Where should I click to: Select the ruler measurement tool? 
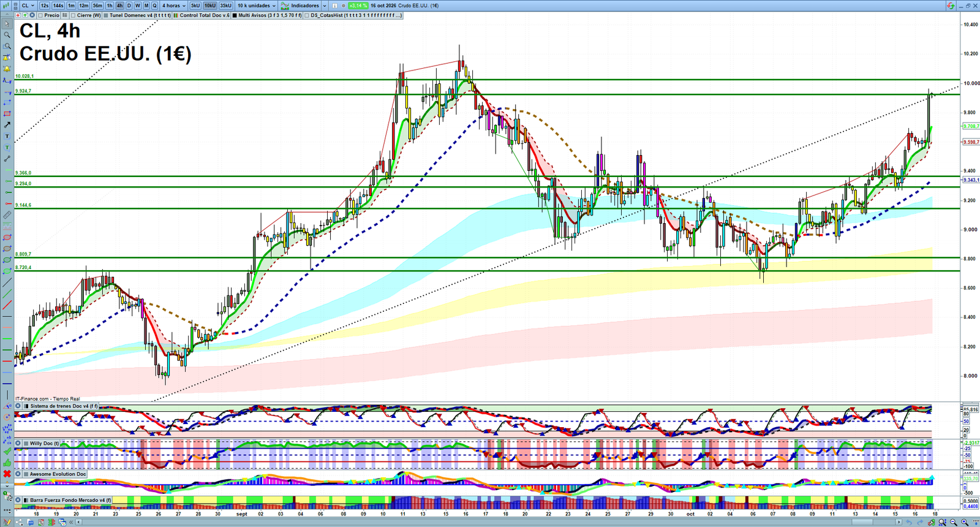click(7, 215)
